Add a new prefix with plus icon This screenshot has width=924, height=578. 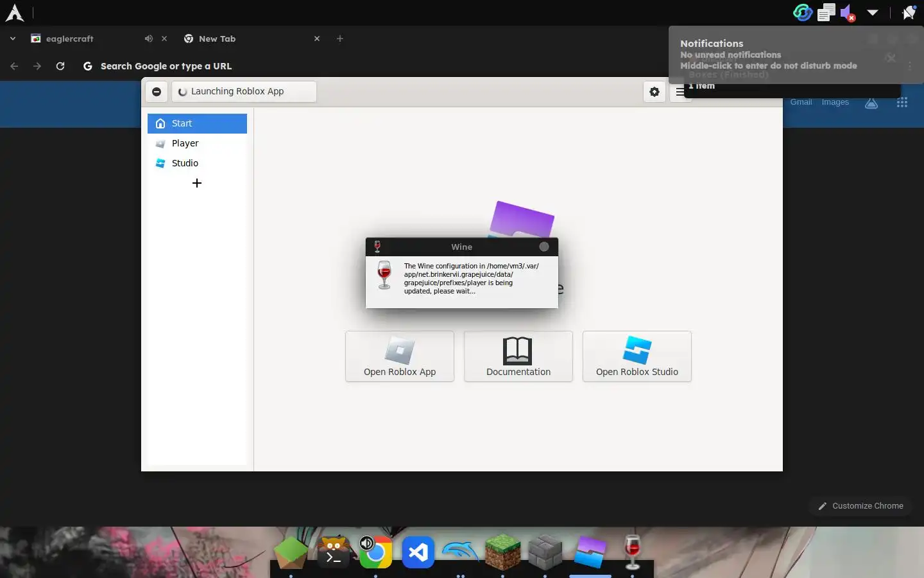coord(197,183)
